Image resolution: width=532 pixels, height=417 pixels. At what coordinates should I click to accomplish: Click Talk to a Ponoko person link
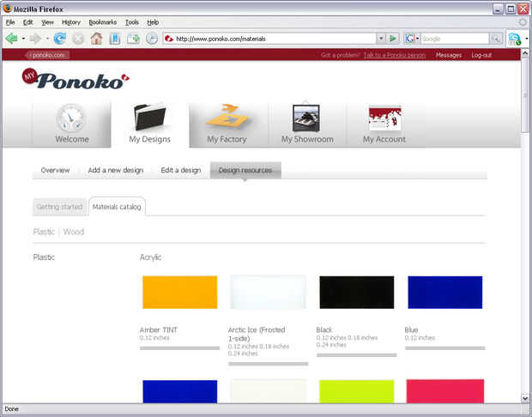(394, 55)
